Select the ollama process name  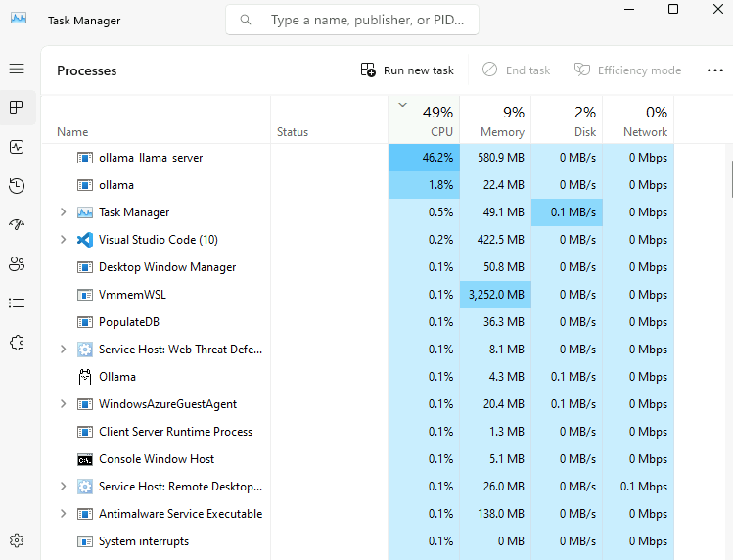pos(116,185)
